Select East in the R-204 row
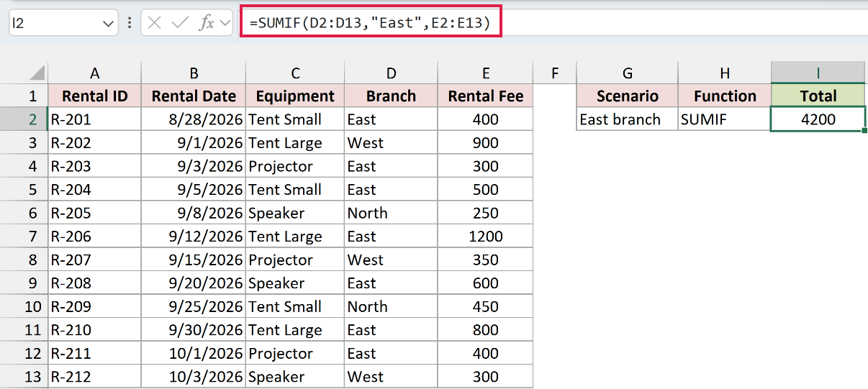868x389 pixels. coord(391,190)
